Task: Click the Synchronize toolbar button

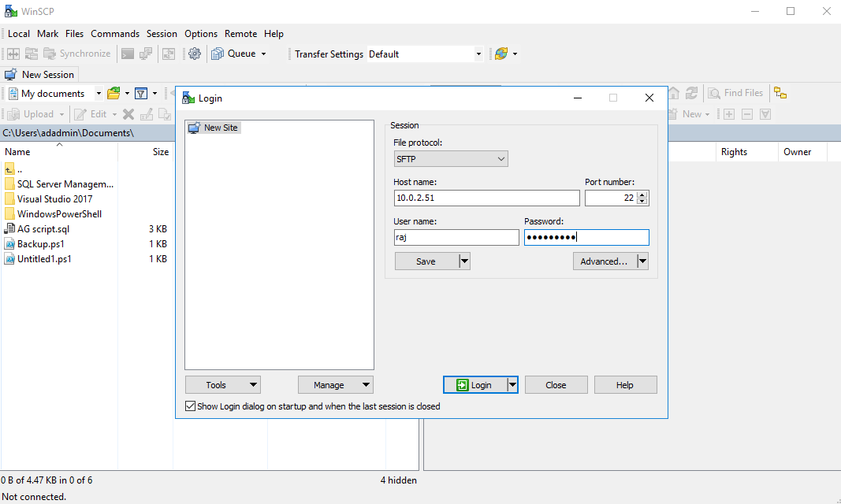Action: pyautogui.click(x=77, y=54)
